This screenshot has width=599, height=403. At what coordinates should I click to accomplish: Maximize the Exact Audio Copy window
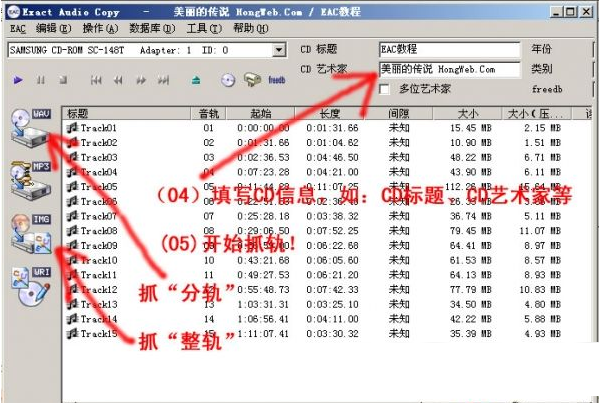pyautogui.click(x=570, y=12)
